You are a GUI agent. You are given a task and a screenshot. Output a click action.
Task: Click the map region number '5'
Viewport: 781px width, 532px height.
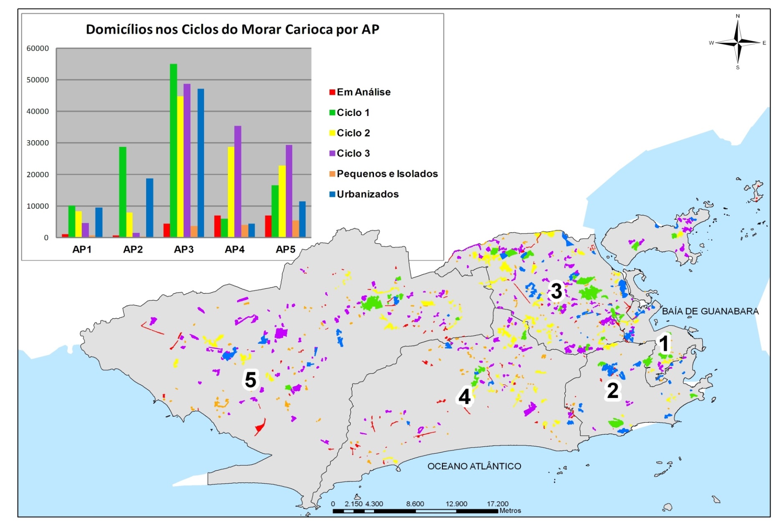coord(250,379)
